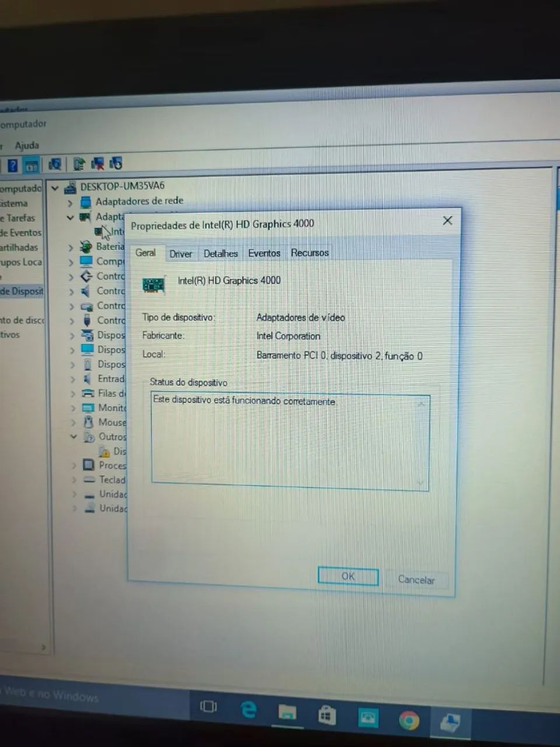The width and height of the screenshot is (560, 747).
Task: Expand the Entrad... audio inputs node chevron
Action: pyautogui.click(x=72, y=379)
